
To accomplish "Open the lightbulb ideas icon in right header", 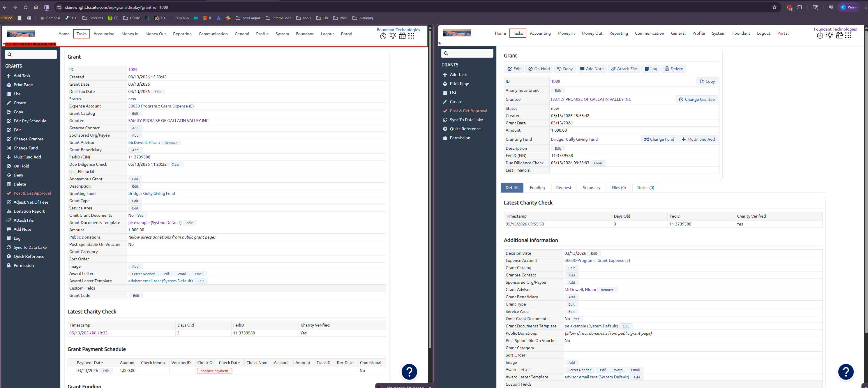I will pos(830,36).
